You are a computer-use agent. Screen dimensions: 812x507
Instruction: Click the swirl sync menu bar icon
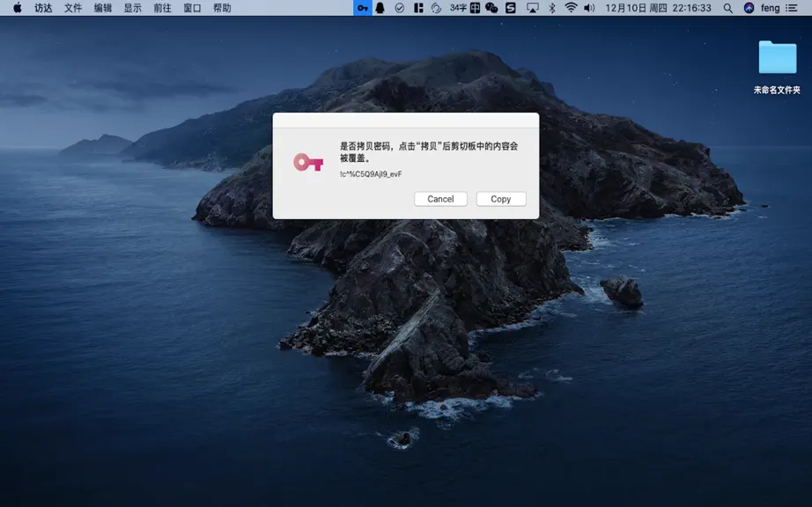pos(436,8)
